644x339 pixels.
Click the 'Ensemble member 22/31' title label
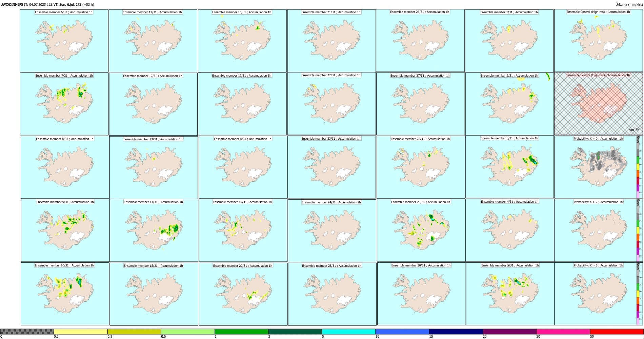331,75
